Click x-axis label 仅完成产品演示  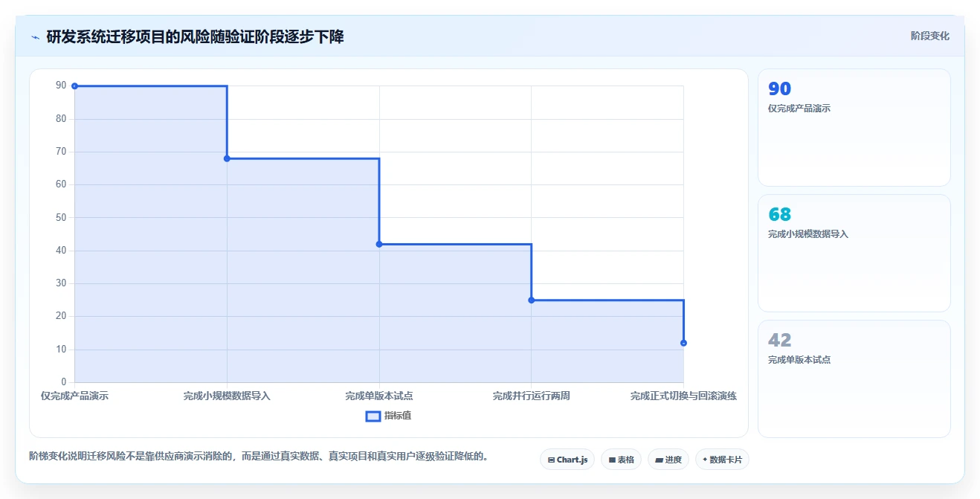tap(75, 396)
